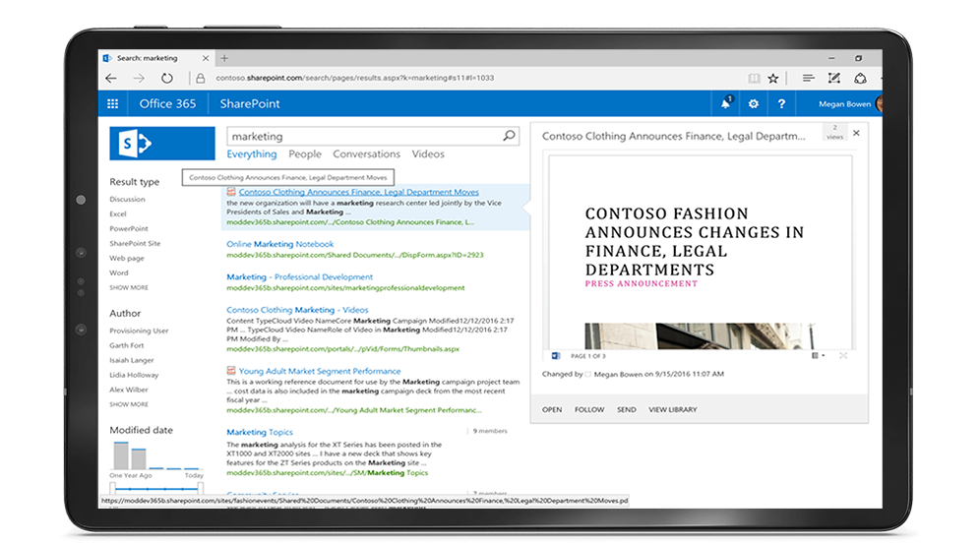The height and width of the screenshot is (544, 980).
Task: Open the Marketing Topics result
Action: (x=260, y=432)
